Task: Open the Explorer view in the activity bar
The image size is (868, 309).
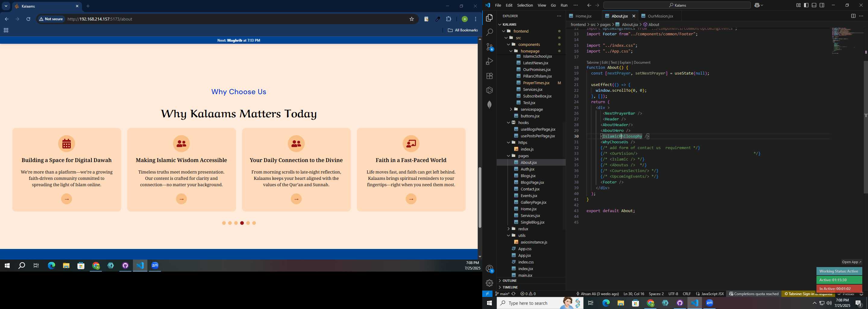Action: click(x=489, y=18)
